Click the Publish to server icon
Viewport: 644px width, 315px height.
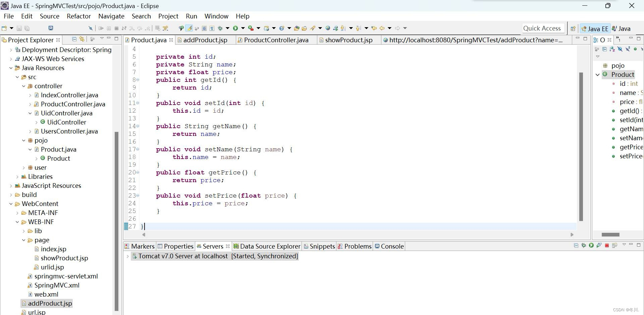(x=614, y=245)
